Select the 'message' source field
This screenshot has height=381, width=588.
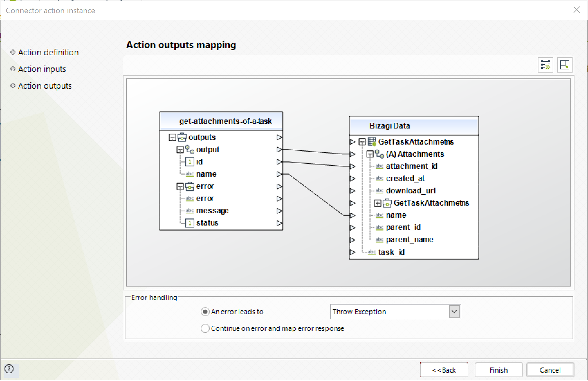(x=212, y=211)
